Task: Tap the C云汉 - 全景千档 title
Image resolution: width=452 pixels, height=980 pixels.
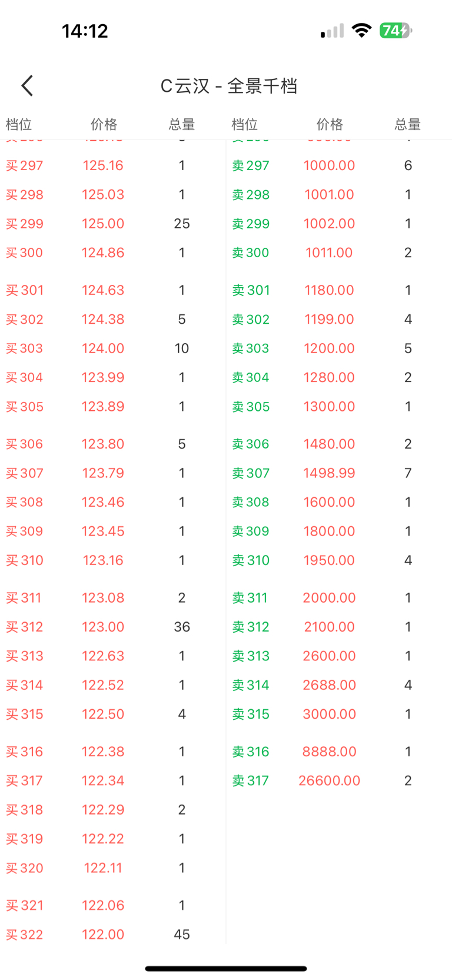Action: pyautogui.click(x=228, y=86)
